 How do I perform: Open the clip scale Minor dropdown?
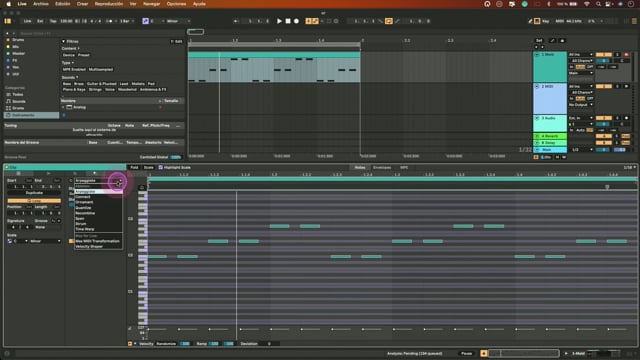click(45, 241)
